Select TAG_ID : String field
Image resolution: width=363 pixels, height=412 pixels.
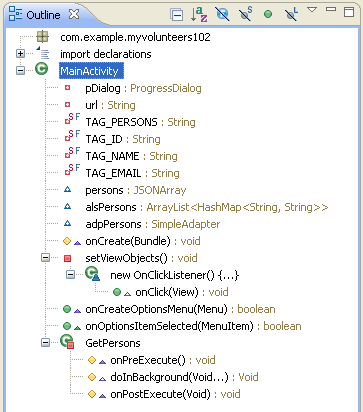point(123,139)
